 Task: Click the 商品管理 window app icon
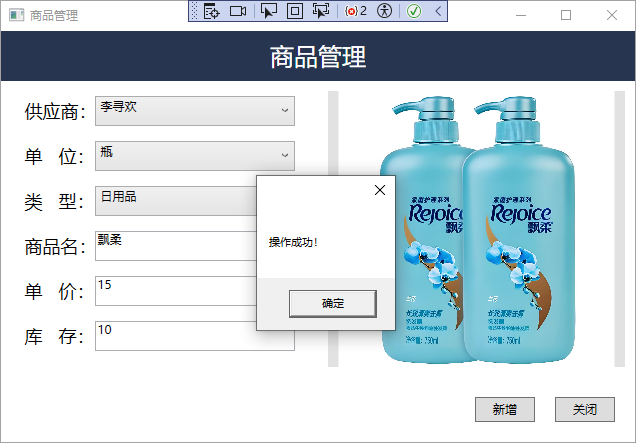pos(17,15)
